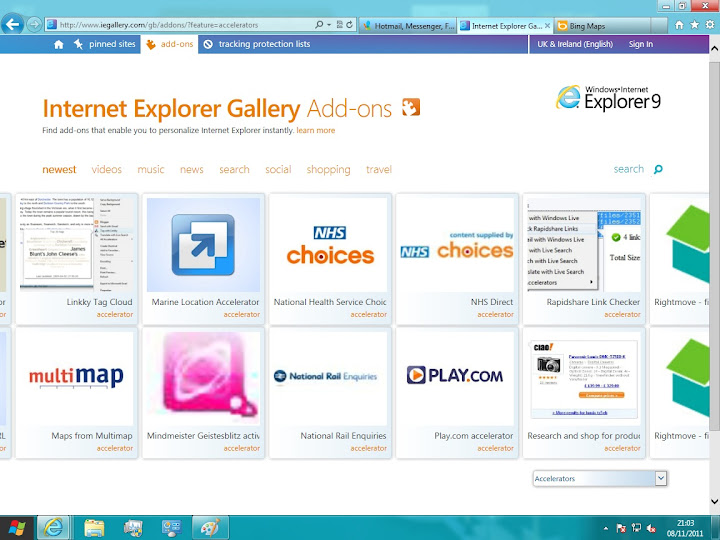Open the Control Panel taskbar icon
This screenshot has height=540, width=720.
[x=171, y=528]
